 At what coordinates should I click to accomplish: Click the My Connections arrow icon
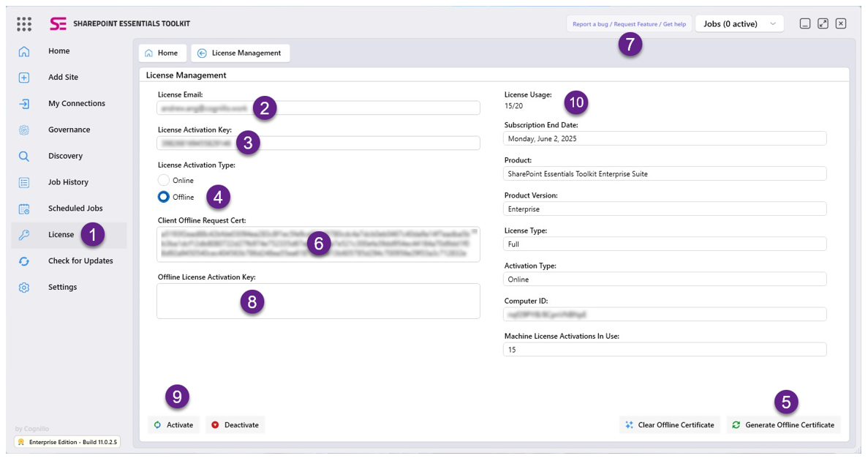(24, 104)
